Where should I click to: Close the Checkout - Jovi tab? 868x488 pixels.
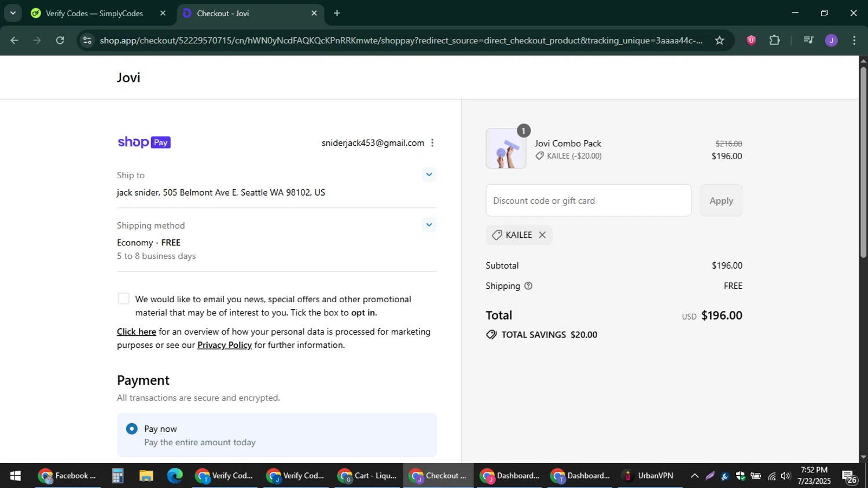pyautogui.click(x=314, y=13)
